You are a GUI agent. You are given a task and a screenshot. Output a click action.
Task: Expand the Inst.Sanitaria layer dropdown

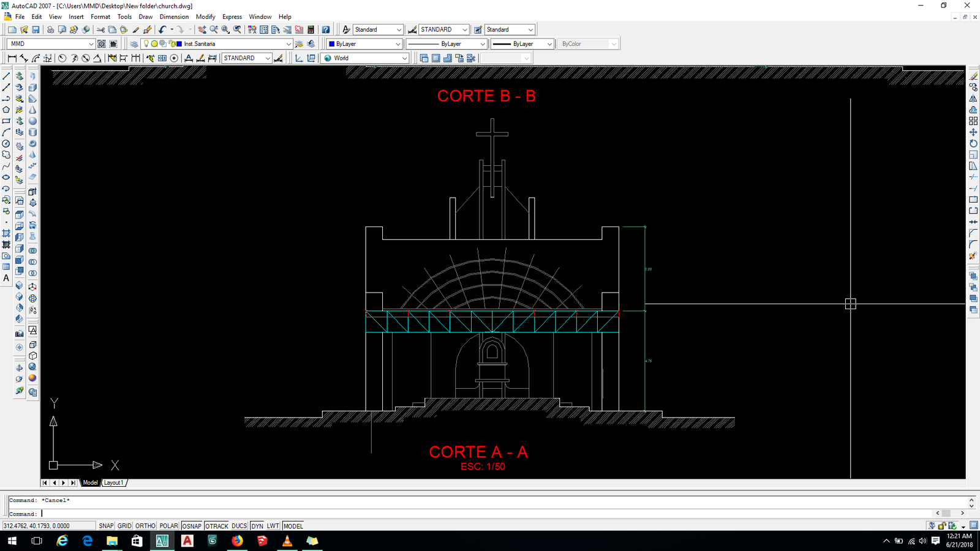click(288, 44)
